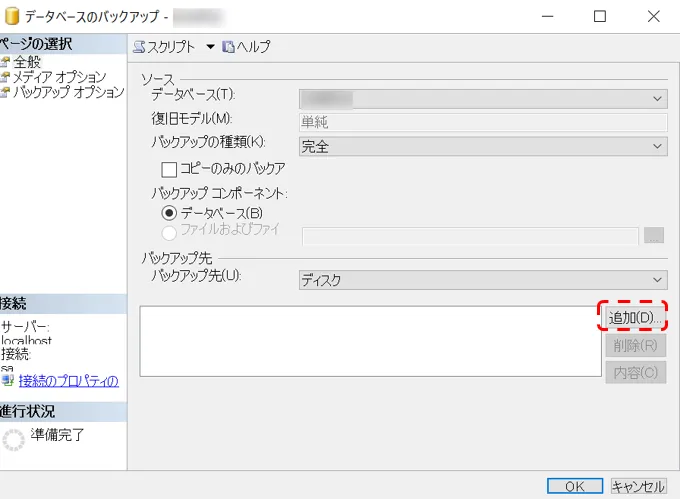Enable the コピーのみのバックアップ checkbox
The height and width of the screenshot is (499, 680).
pos(169,169)
